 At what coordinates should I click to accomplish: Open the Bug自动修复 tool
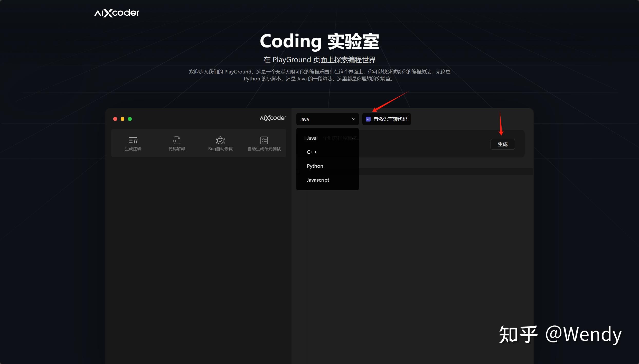pos(220,143)
